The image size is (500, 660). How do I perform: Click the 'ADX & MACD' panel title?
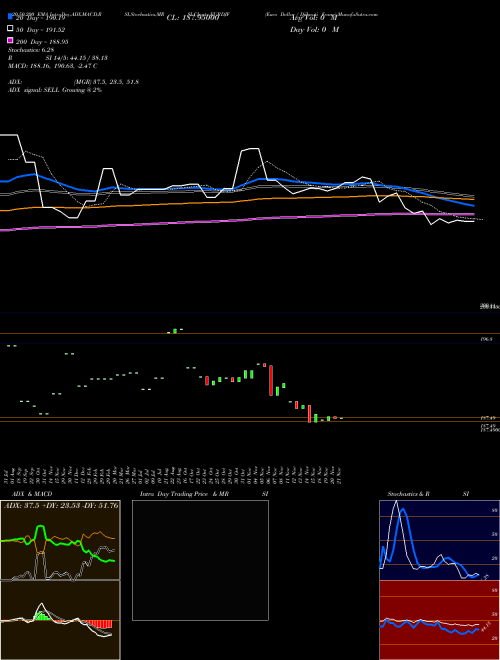(x=32, y=494)
